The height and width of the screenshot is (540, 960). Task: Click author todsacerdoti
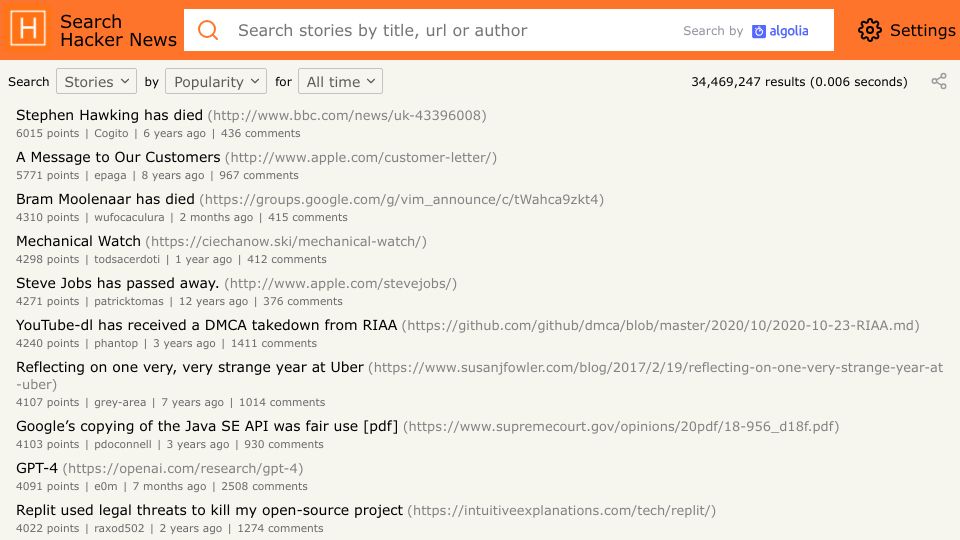[x=127, y=260]
